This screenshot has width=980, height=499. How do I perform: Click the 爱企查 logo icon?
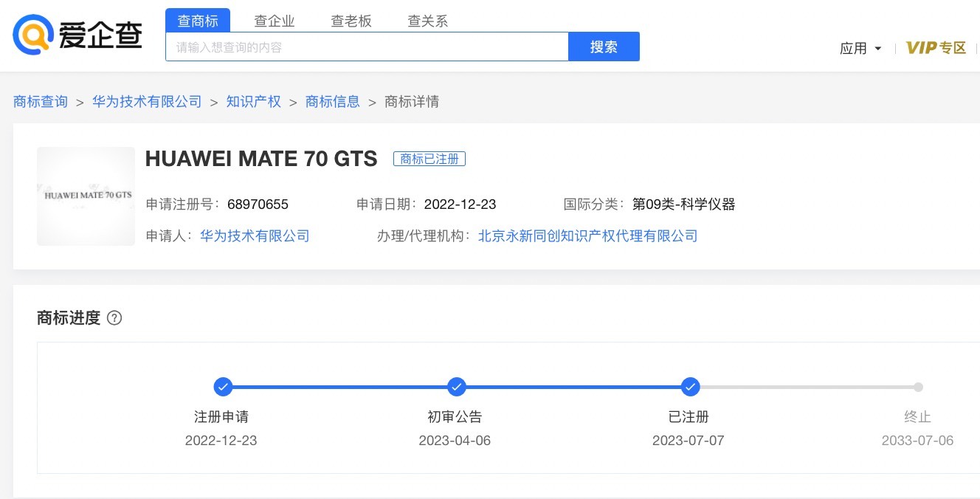click(34, 34)
